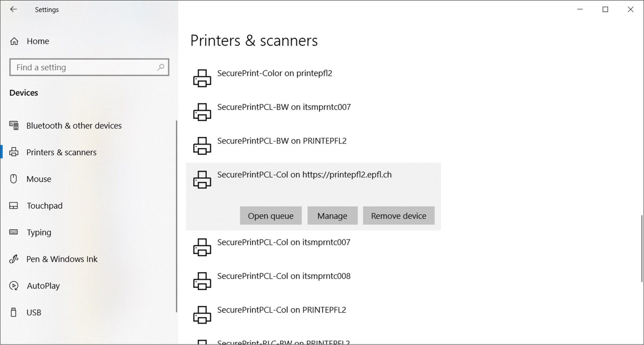Select the Printers & scanners sidebar item
Screen dimensions: 644x345
61,152
